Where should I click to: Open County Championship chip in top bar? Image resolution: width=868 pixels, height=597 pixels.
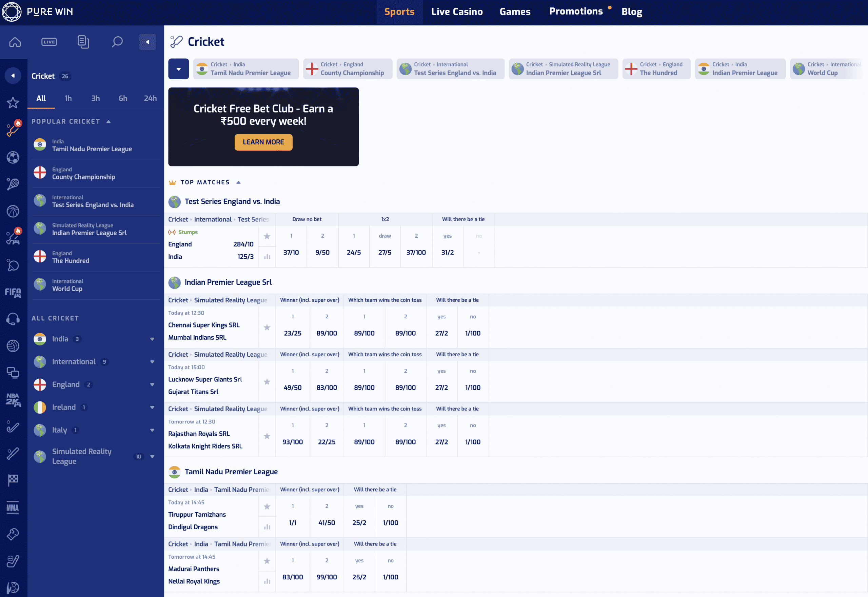coord(348,69)
